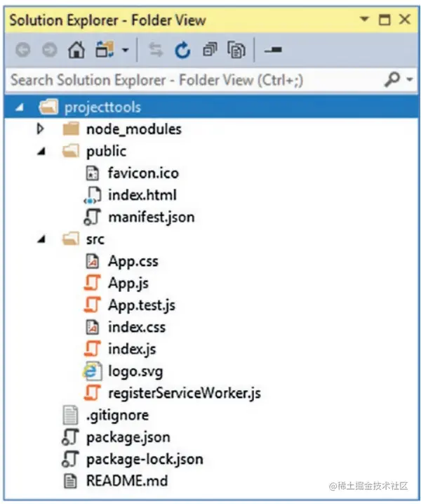Select index.js file

pos(132,350)
